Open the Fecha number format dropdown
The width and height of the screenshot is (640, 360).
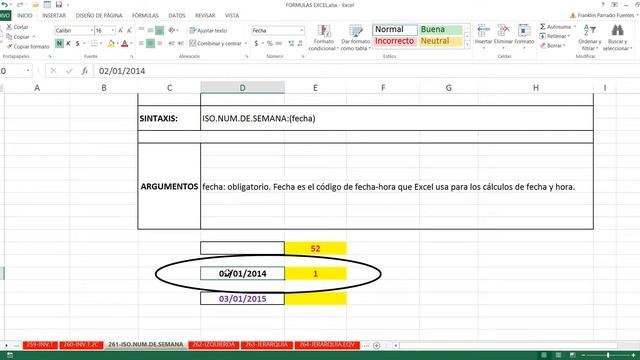click(302, 31)
